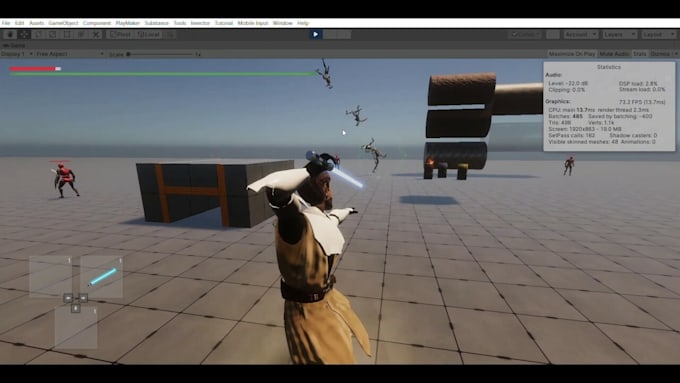Stop play mode with the Play button
The height and width of the screenshot is (383, 680).
pyautogui.click(x=315, y=34)
